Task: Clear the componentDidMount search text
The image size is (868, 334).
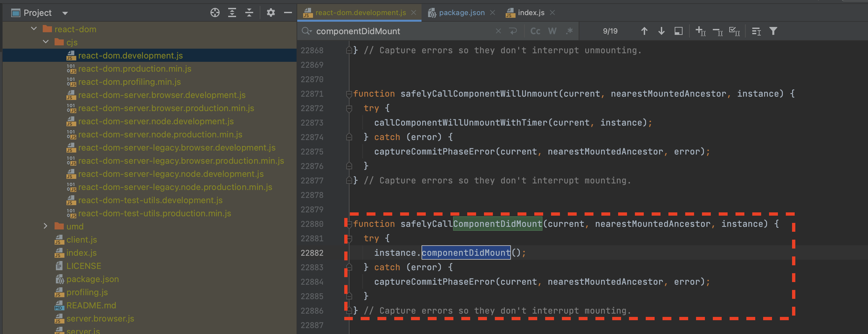Action: click(x=498, y=31)
